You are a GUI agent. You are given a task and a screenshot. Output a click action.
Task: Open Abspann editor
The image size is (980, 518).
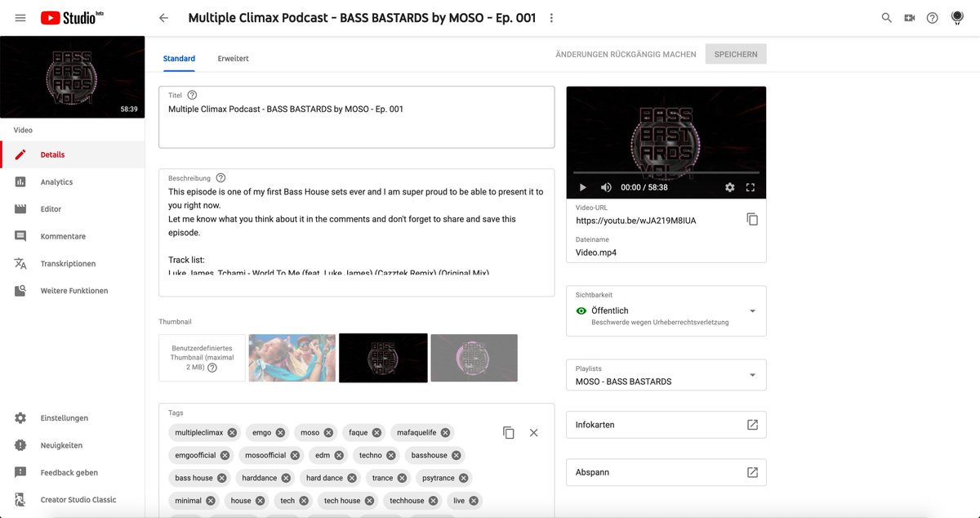pos(666,472)
